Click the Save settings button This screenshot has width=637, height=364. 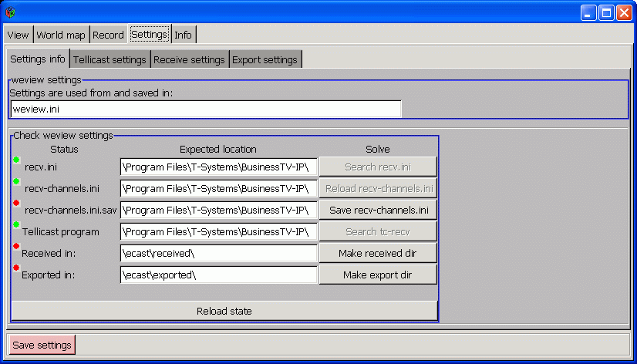tap(42, 345)
